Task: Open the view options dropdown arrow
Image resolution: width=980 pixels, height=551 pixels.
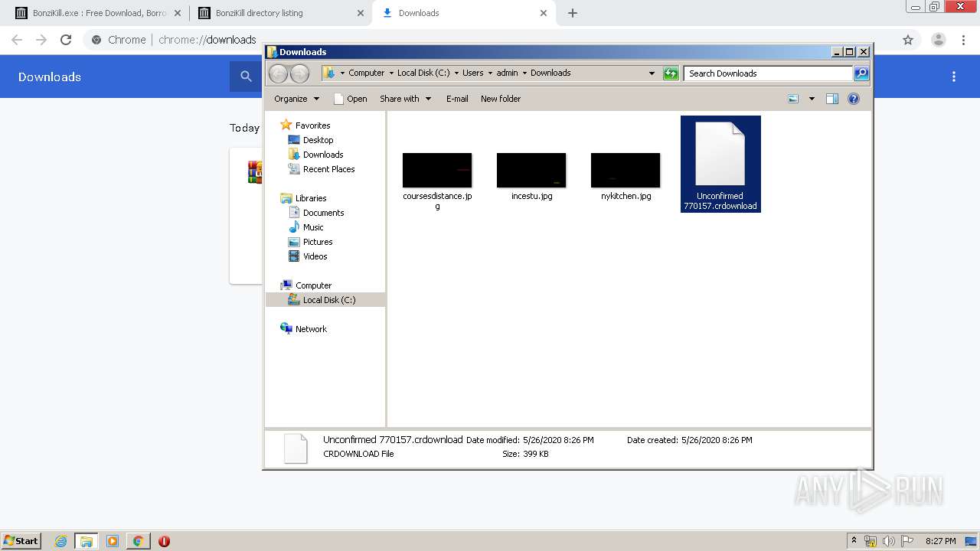Action: [812, 99]
